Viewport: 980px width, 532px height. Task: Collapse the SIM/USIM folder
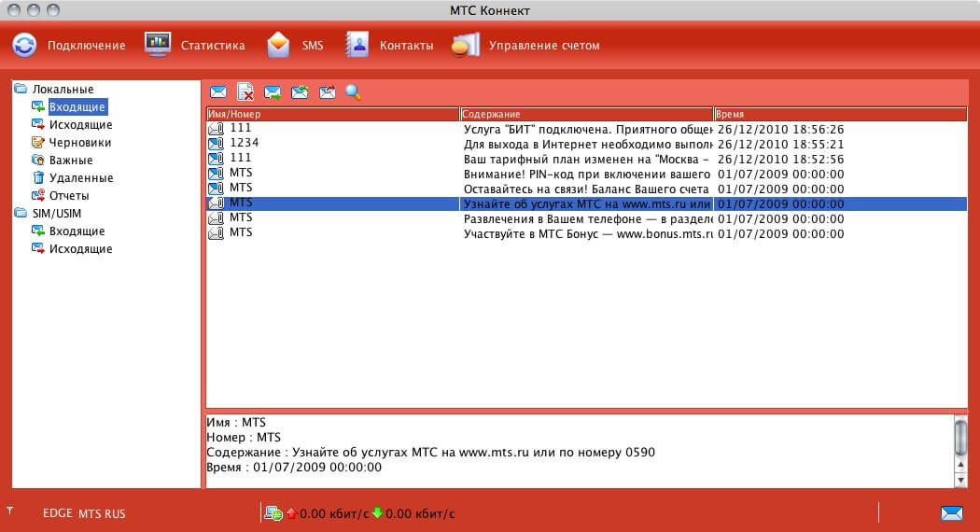pyautogui.click(x=21, y=213)
